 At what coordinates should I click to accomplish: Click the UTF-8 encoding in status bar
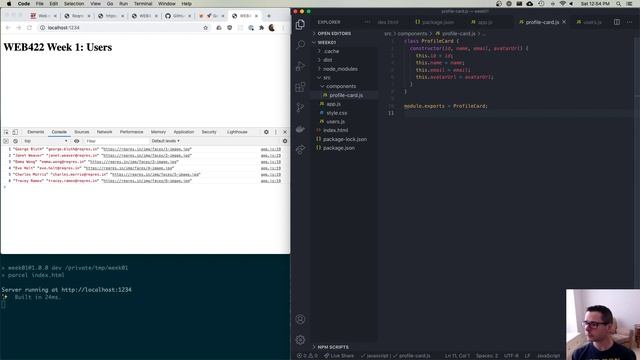coord(511,356)
